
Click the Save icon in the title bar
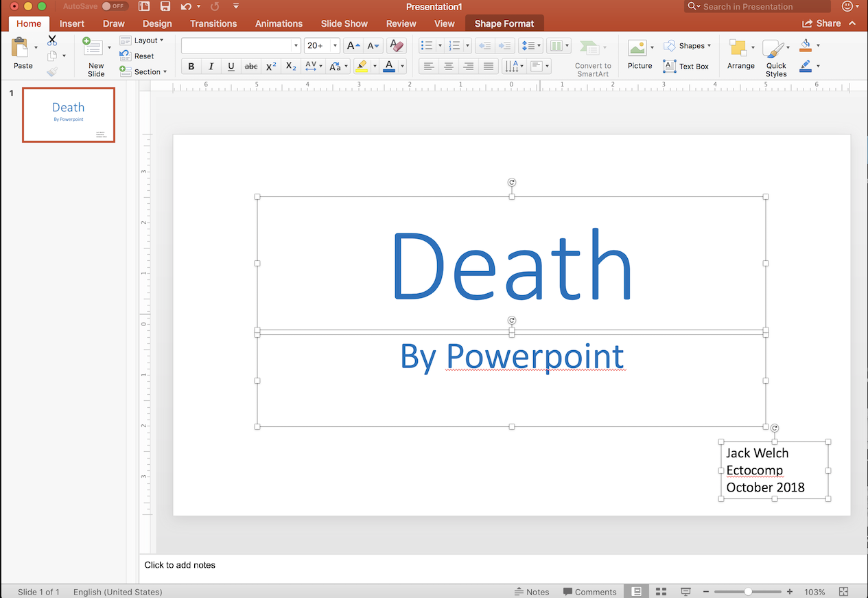pos(165,6)
